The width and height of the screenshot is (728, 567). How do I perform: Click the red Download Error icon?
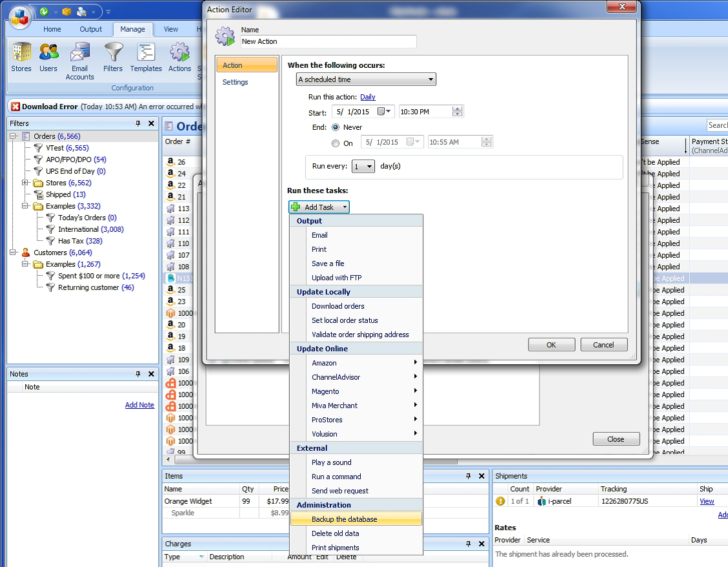click(15, 107)
